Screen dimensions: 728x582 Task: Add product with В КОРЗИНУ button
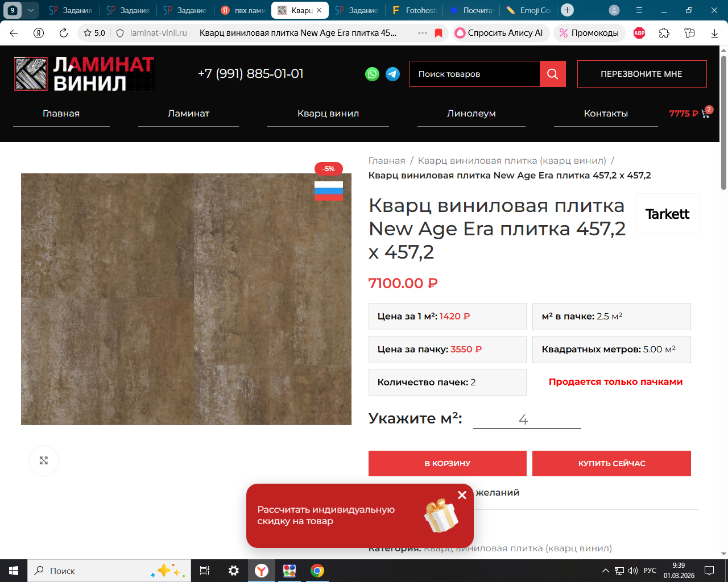click(448, 463)
